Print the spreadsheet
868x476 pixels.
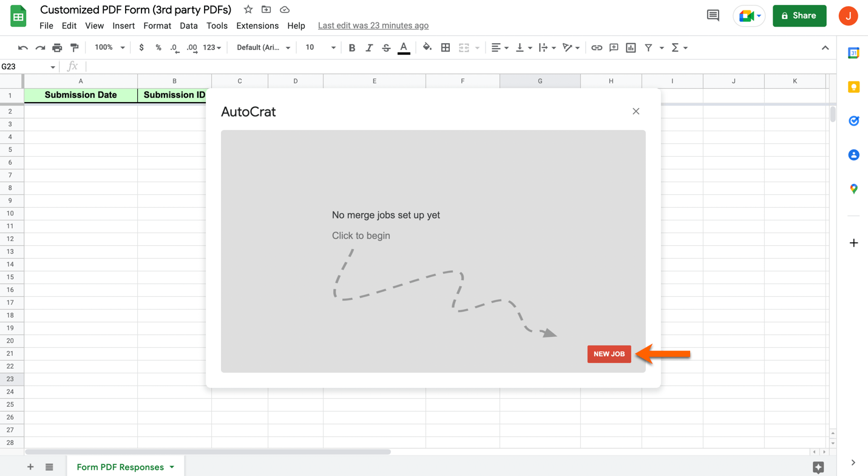pos(57,47)
